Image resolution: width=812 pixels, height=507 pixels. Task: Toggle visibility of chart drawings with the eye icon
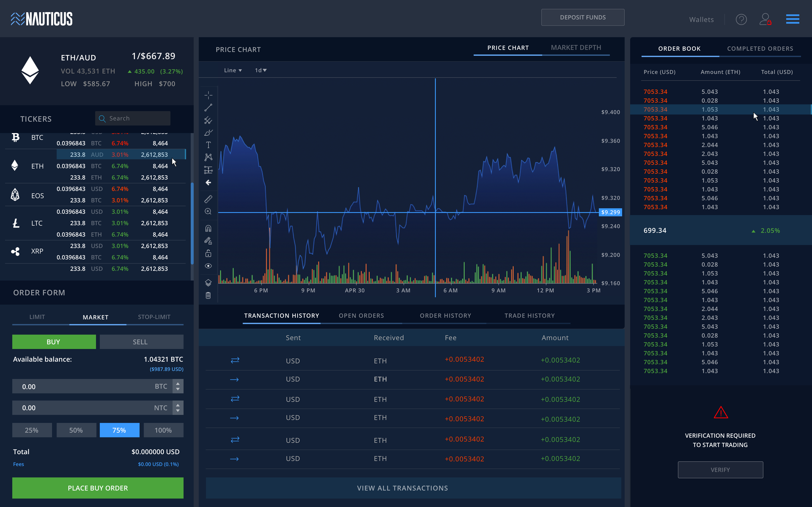tap(208, 266)
